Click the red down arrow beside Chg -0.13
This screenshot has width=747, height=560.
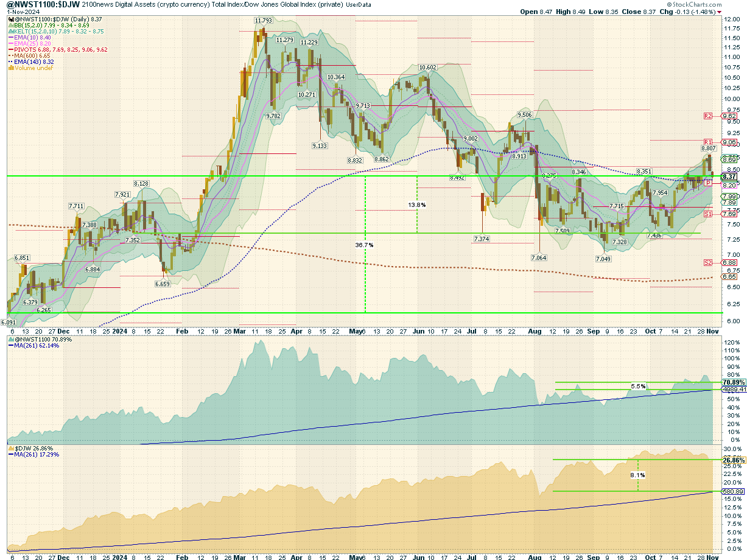720,12
